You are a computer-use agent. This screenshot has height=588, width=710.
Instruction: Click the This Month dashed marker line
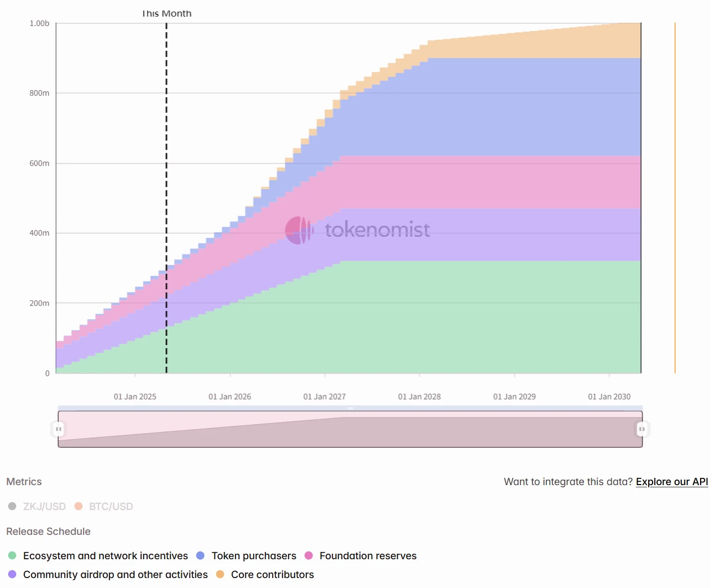(166, 198)
